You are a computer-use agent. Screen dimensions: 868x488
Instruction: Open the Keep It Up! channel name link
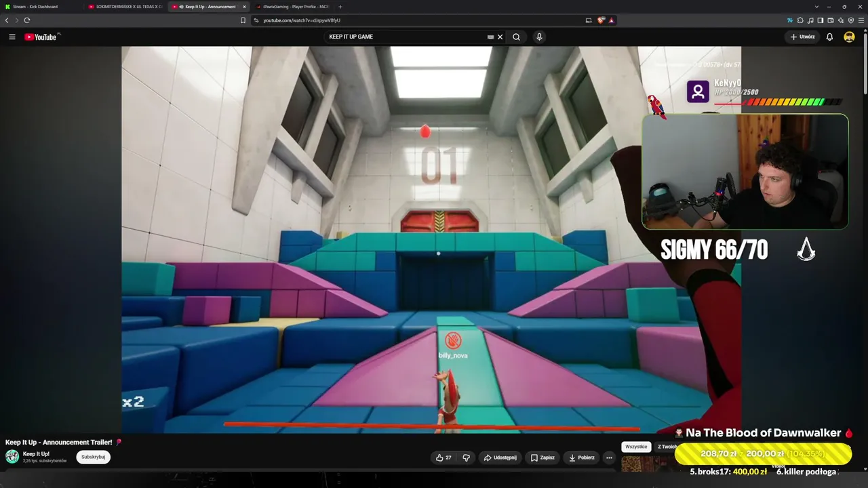[x=36, y=454]
